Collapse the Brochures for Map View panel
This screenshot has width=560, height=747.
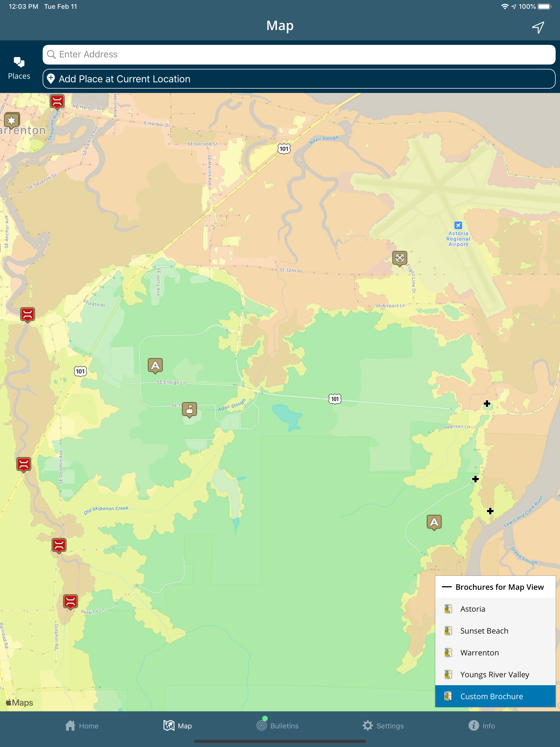(447, 587)
